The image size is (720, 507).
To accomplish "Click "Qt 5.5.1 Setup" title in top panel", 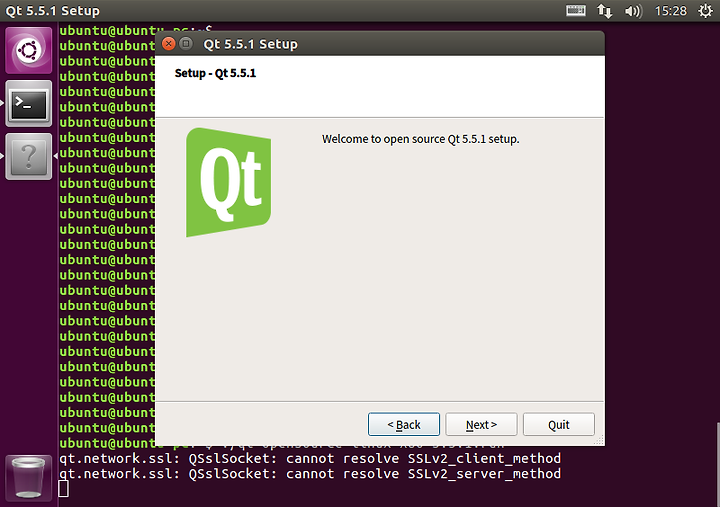I will (x=52, y=11).
